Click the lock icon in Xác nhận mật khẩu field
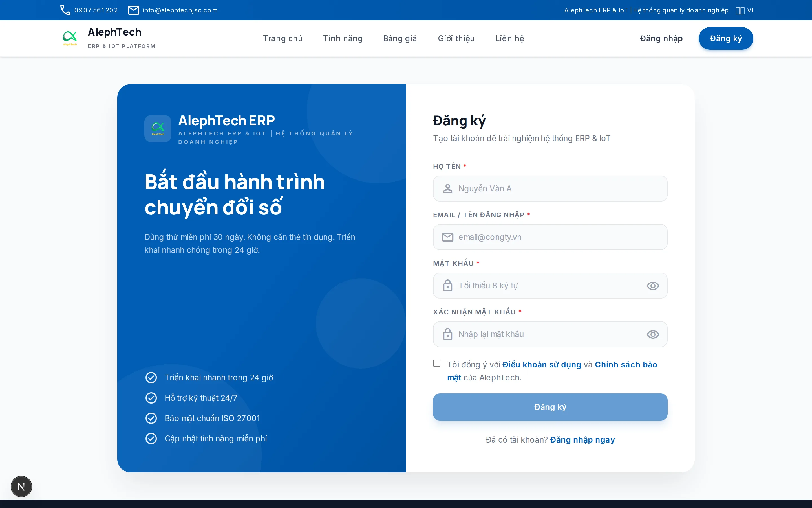 click(x=448, y=334)
